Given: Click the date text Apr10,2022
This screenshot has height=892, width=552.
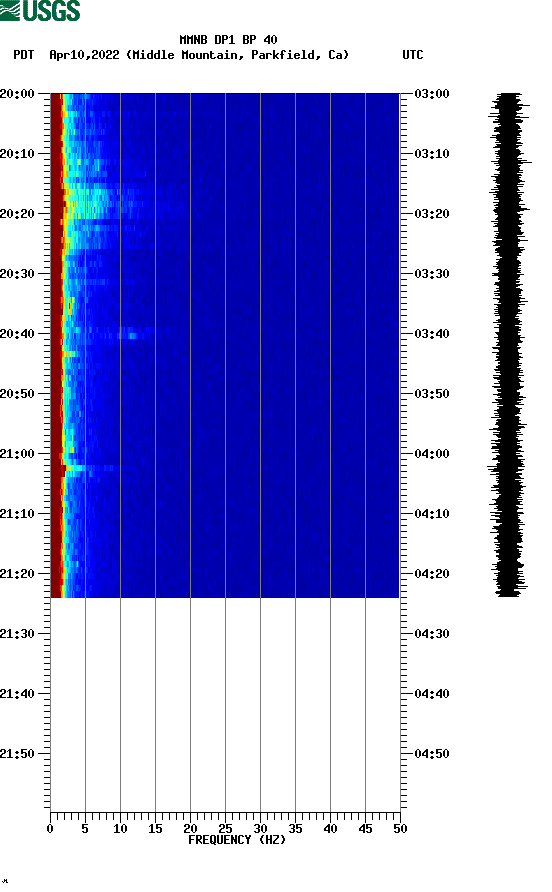Looking at the screenshot, I should (84, 55).
